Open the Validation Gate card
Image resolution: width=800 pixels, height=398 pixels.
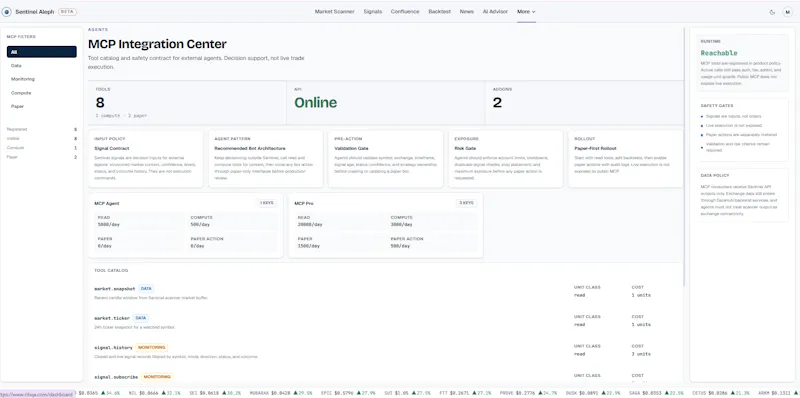click(385, 159)
